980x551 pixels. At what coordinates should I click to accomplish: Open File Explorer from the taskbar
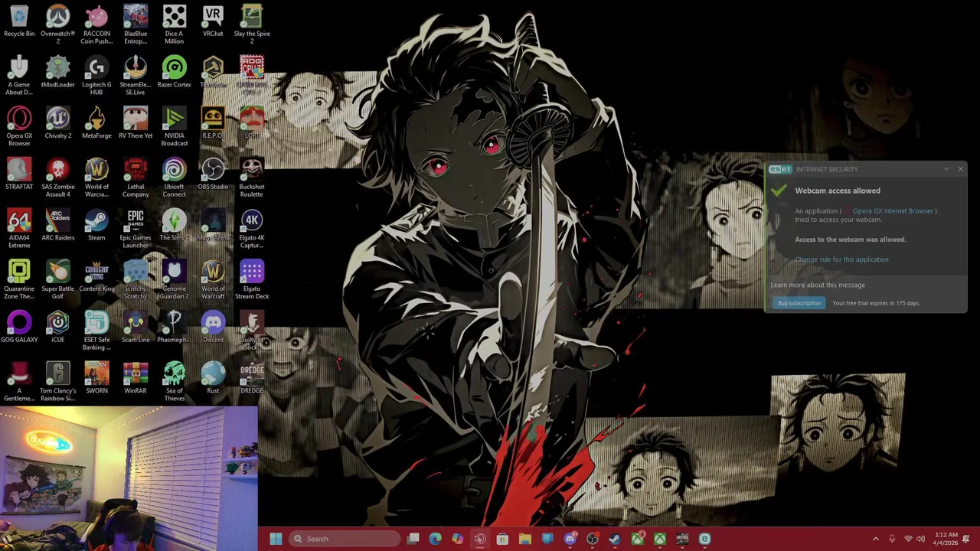[x=525, y=539]
